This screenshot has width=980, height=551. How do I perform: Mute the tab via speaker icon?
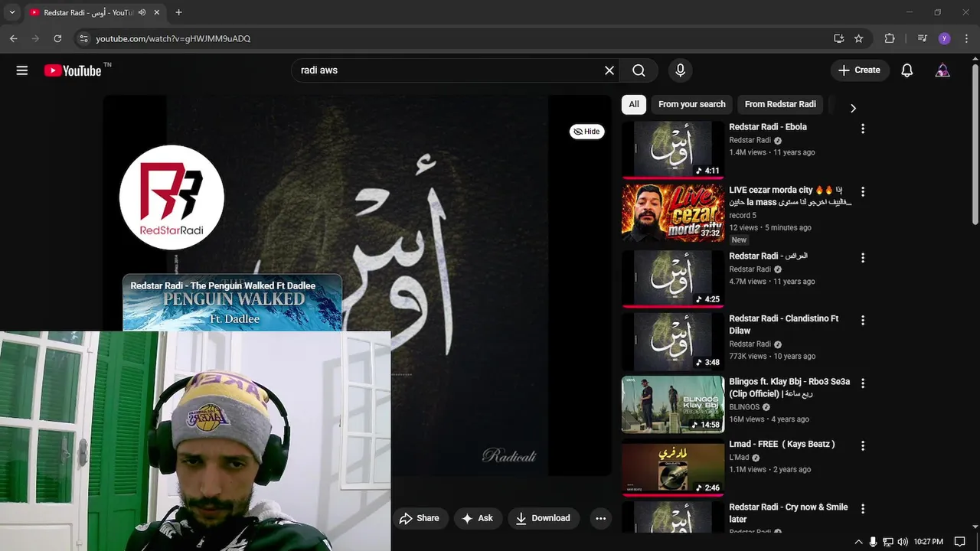coord(142,12)
